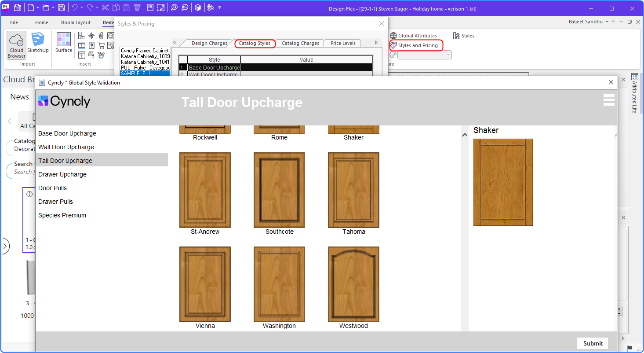This screenshot has width=644, height=353.
Task: Click the lock selection cursor icon
Action: click(211, 7)
